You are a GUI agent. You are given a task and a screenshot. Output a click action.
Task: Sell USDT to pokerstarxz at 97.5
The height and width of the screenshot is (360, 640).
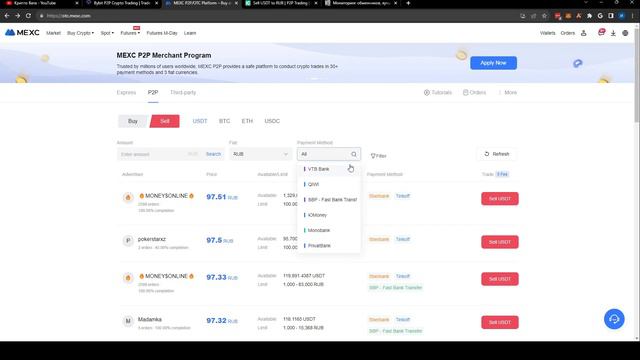[500, 242]
